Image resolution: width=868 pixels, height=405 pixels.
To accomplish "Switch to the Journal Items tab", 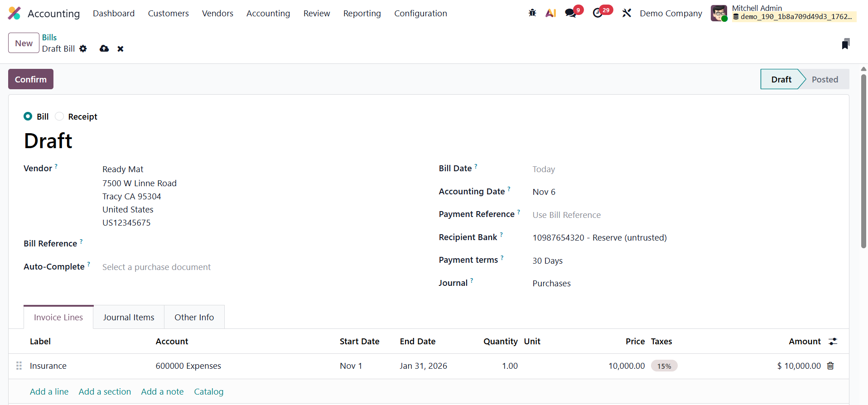I will [x=129, y=317].
